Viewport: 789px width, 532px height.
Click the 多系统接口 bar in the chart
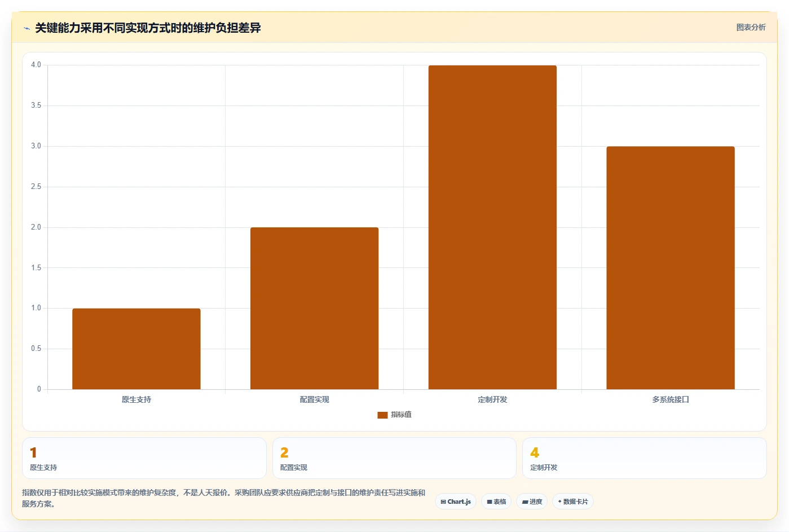[671, 268]
